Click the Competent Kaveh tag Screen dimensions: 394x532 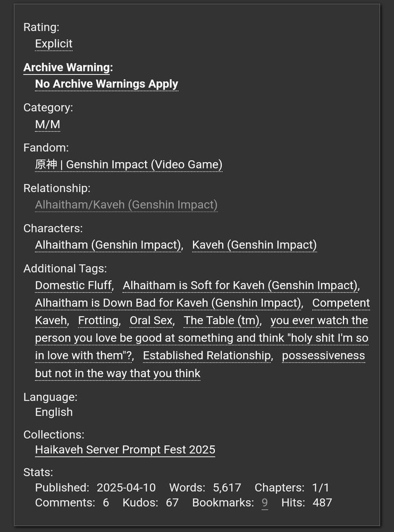click(x=341, y=303)
